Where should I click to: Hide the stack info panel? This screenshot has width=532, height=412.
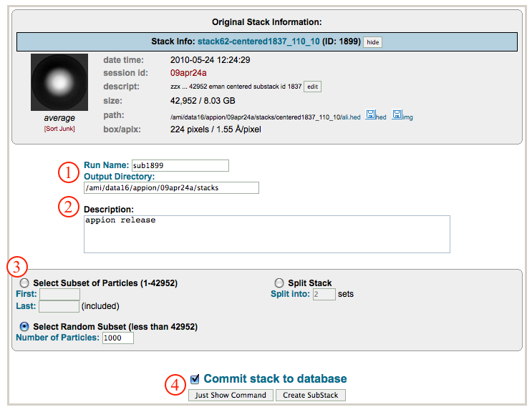(372, 42)
